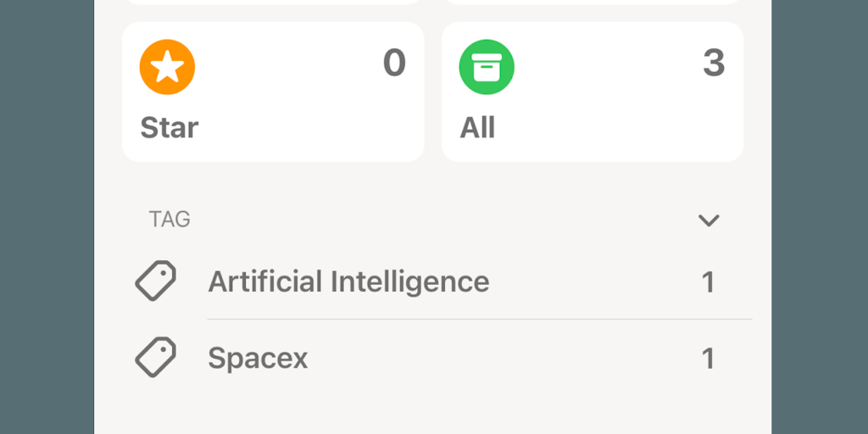
Task: Click the green archive box icon
Action: (487, 67)
